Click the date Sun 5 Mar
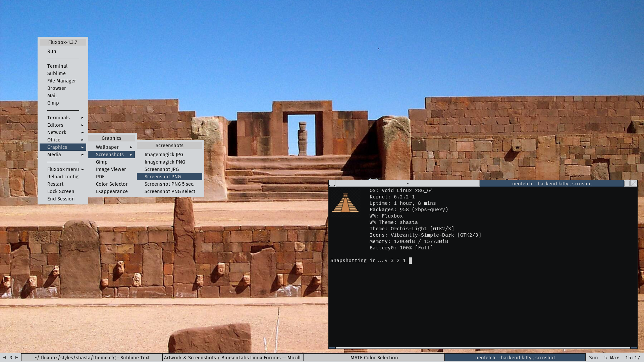 604,358
